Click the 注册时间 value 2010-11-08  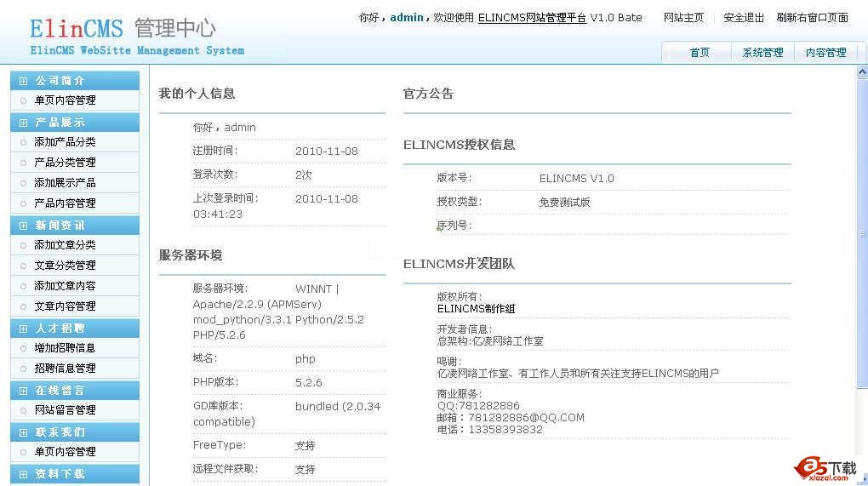[327, 152]
